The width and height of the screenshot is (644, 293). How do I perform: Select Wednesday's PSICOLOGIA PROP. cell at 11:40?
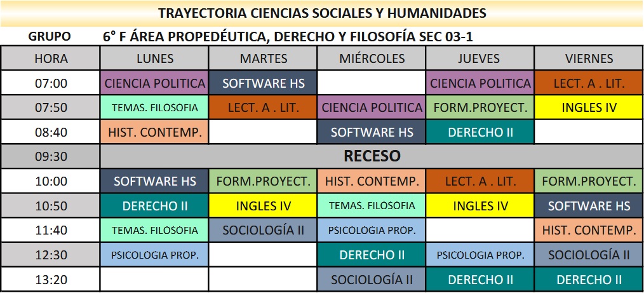click(372, 230)
